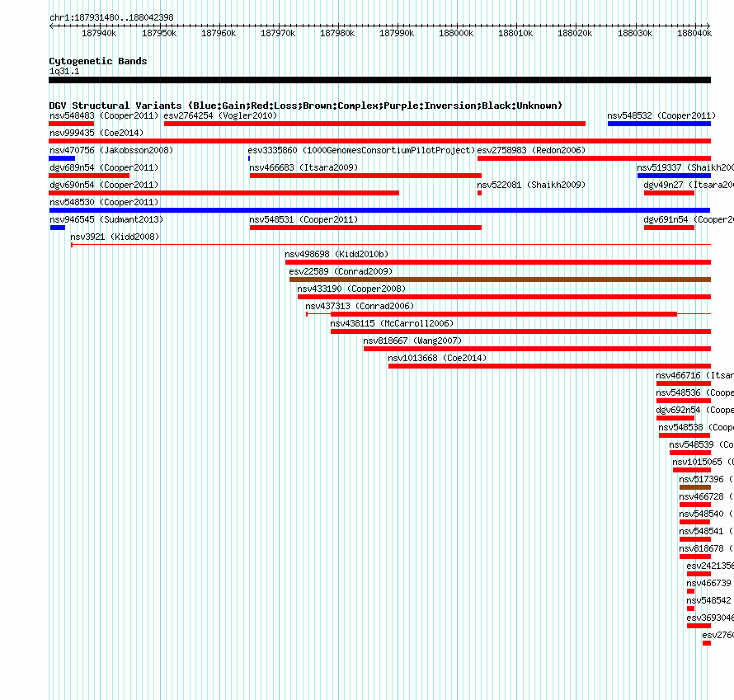Click esv2758983 (Redon2006) variant label
Viewport: 734px width, 700px height.
(x=531, y=150)
